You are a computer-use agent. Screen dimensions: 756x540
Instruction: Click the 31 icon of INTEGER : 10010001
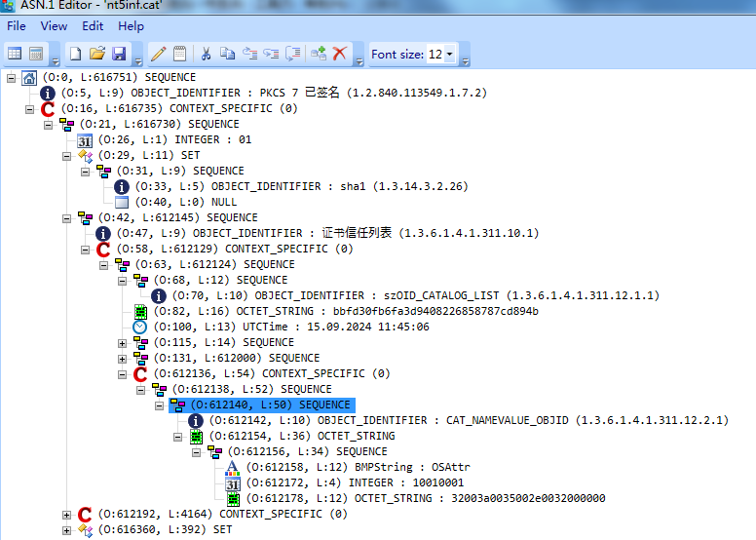pyautogui.click(x=233, y=483)
